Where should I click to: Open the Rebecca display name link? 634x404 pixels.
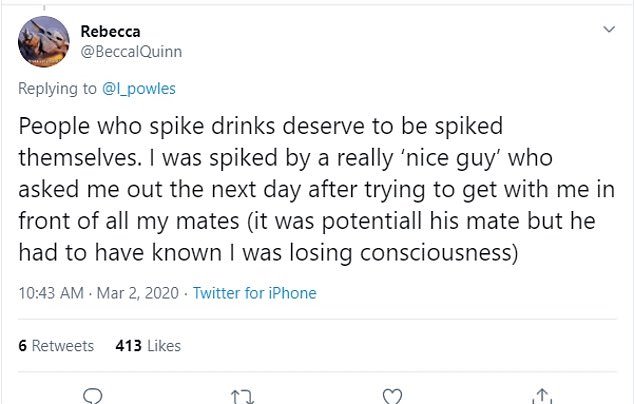[109, 31]
